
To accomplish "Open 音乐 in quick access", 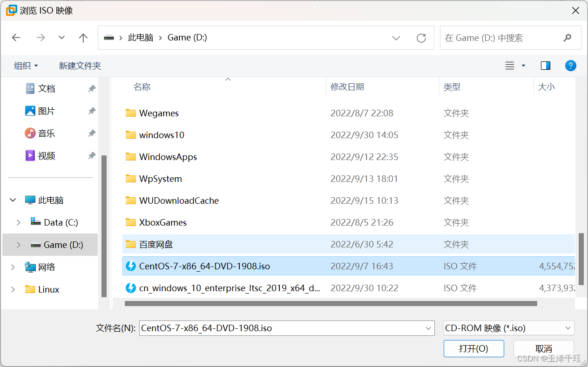I will (x=47, y=133).
